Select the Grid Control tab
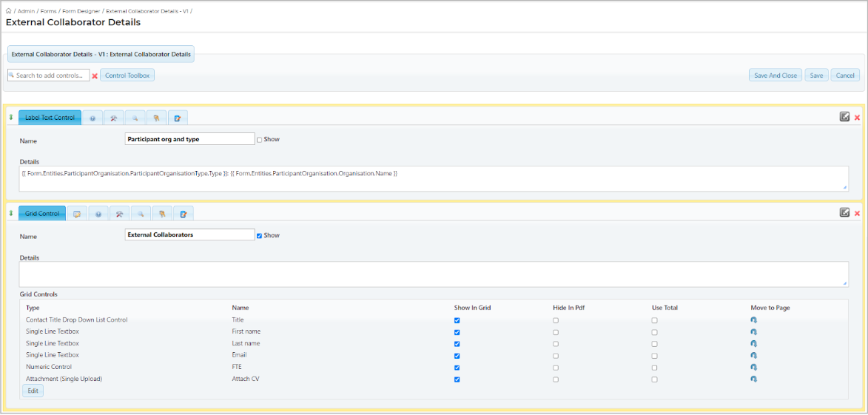 42,214
